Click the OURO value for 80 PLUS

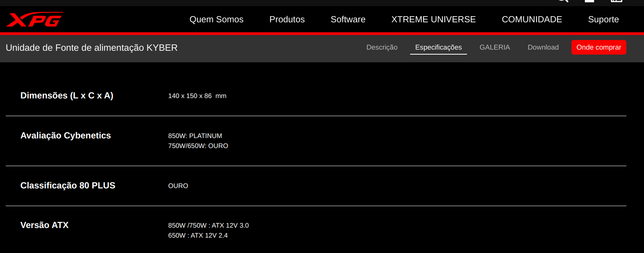(178, 186)
